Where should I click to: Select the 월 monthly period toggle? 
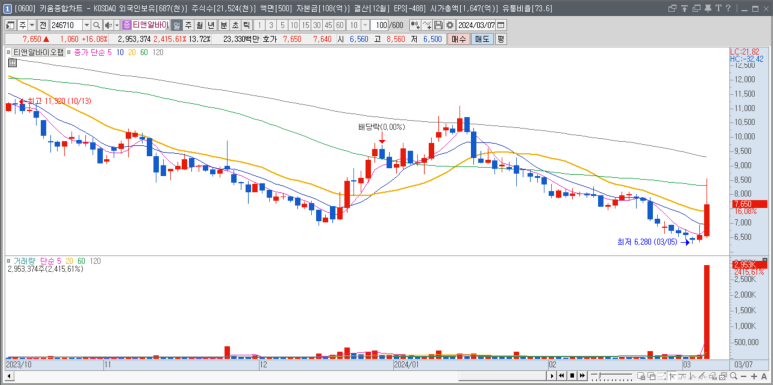(200, 25)
